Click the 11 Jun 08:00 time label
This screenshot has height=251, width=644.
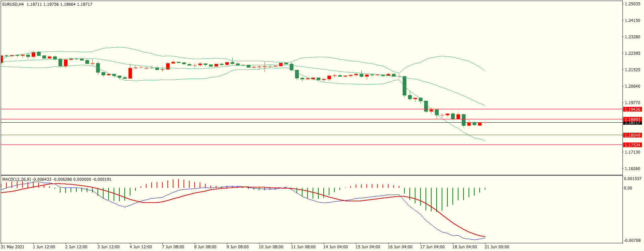click(303, 247)
